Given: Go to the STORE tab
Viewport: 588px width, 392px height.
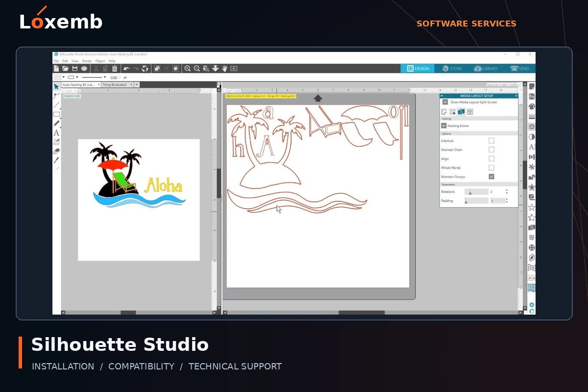Looking at the screenshot, I should [452, 69].
